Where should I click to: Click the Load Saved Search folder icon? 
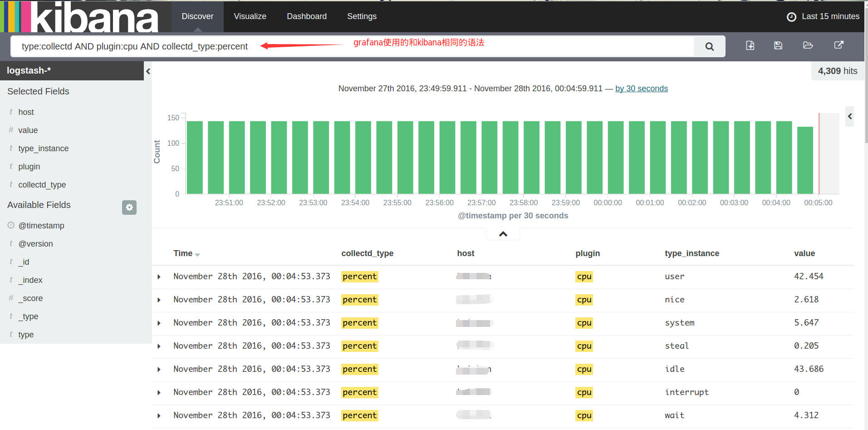808,45
